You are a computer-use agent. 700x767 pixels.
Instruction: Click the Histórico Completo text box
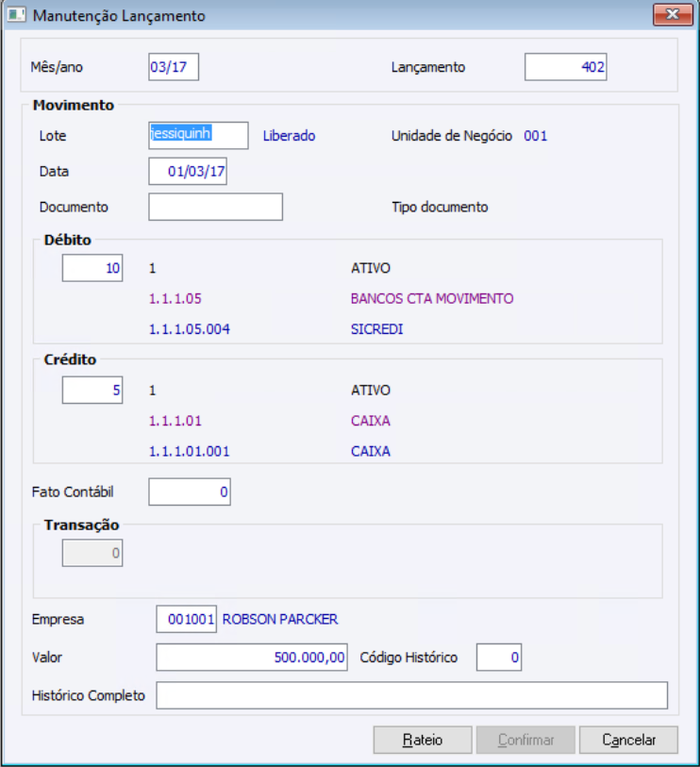click(x=411, y=695)
